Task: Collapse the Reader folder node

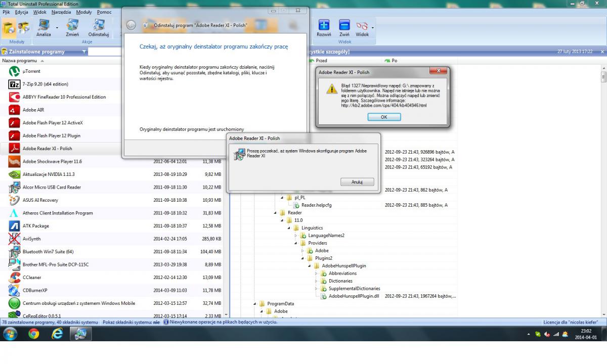Action: tap(276, 213)
